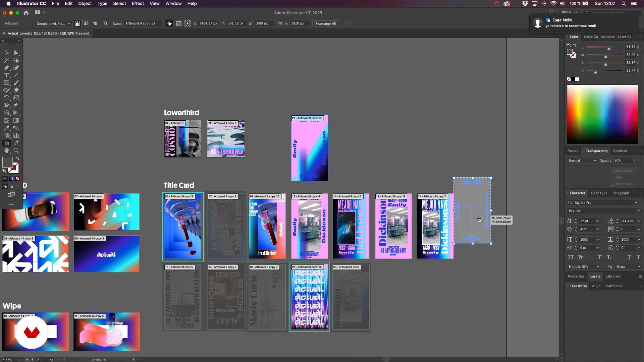Select the Magic Wand tool
This screenshot has width=644, height=362.
click(6, 60)
